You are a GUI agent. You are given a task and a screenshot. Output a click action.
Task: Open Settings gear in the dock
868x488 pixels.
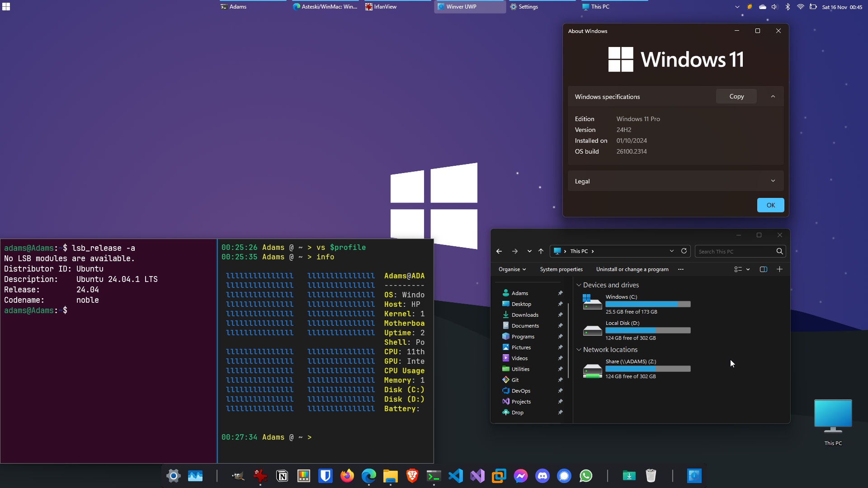(x=174, y=476)
